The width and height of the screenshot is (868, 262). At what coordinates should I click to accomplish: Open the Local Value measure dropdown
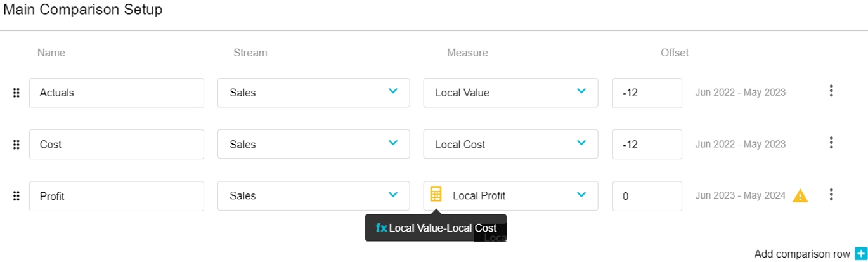(x=581, y=92)
